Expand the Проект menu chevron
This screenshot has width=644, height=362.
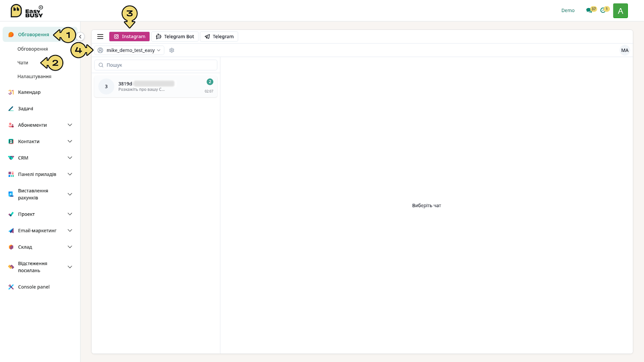70,214
